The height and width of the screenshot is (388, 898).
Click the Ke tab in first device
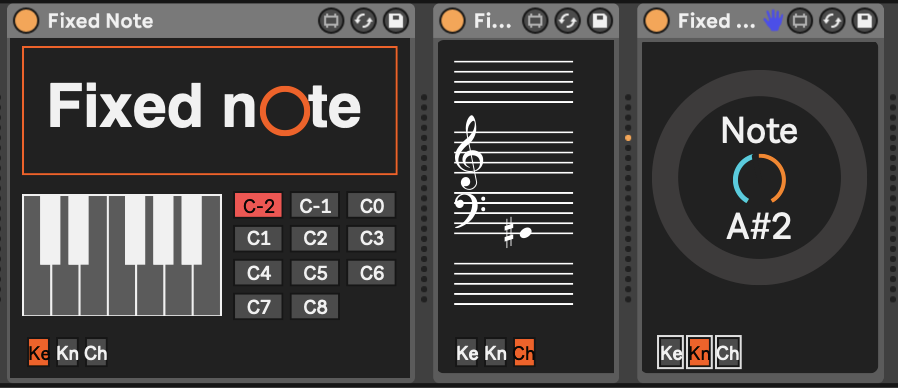[x=38, y=352]
